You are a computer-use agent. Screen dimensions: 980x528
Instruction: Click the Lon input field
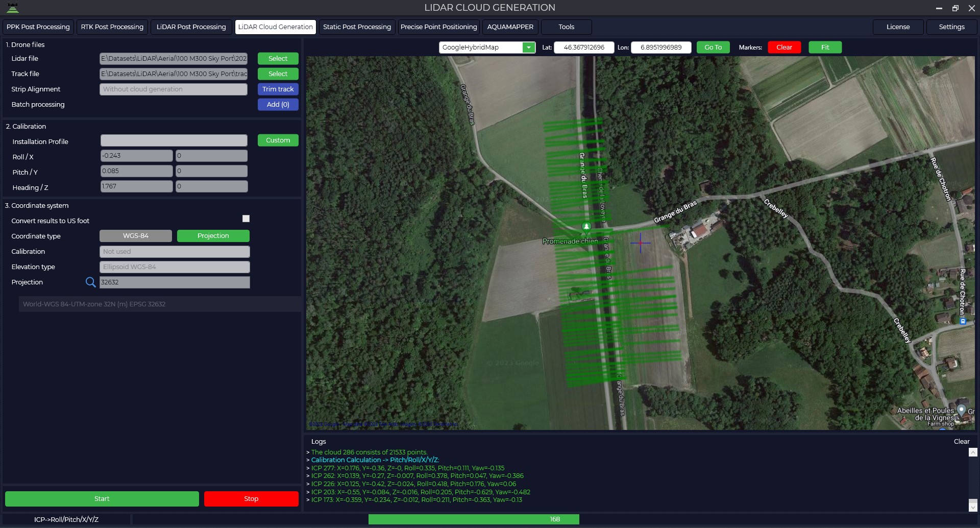[x=661, y=47]
